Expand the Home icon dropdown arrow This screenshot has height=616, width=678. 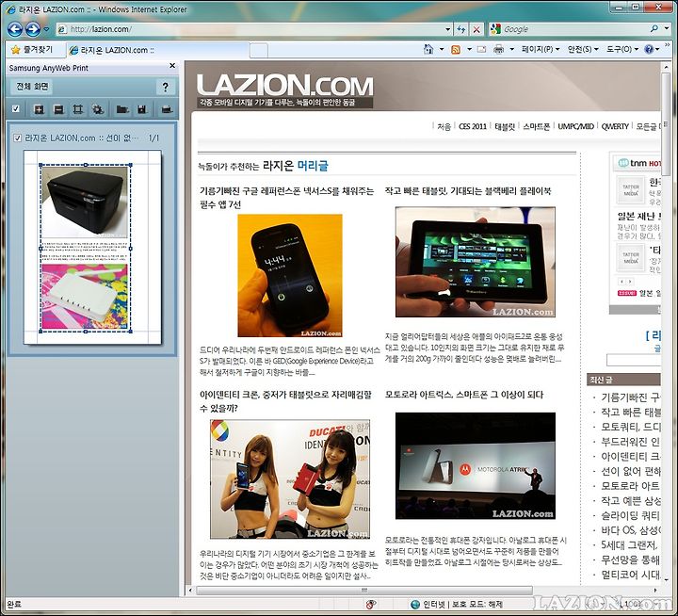[x=442, y=49]
